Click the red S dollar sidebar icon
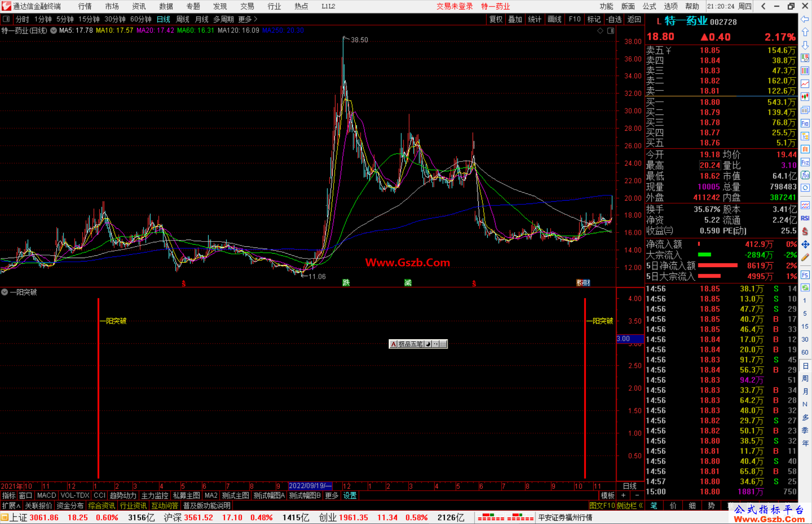The width and height of the screenshot is (812, 524). click(805, 231)
